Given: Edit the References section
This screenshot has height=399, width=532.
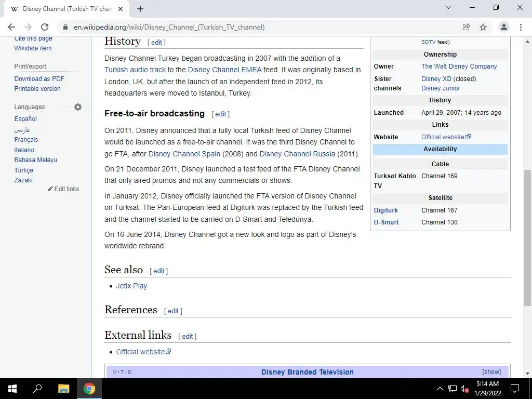Looking at the screenshot, I should 173,311.
